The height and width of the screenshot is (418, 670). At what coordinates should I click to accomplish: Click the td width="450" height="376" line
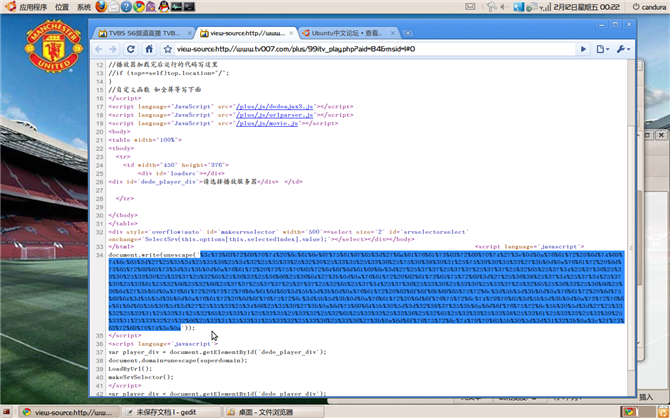pyautogui.click(x=176, y=165)
